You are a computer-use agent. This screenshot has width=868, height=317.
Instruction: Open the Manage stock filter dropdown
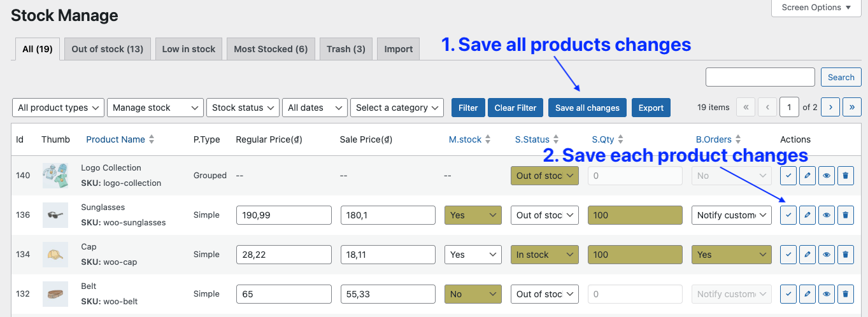click(155, 108)
